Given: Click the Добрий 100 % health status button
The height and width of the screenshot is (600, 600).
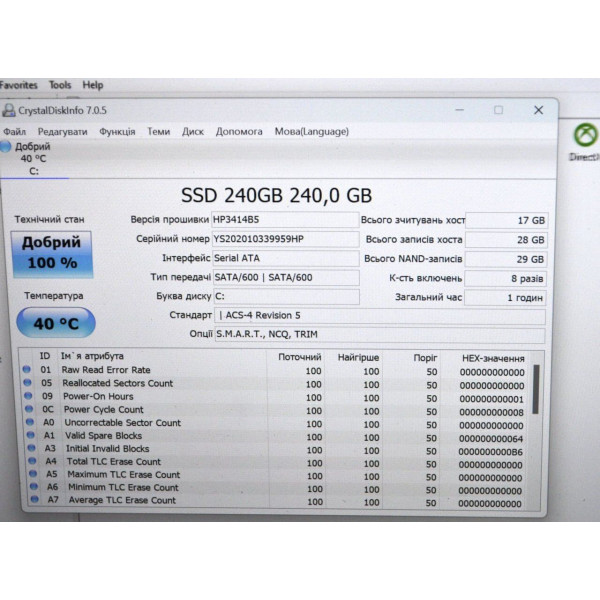Looking at the screenshot, I should point(52,254).
